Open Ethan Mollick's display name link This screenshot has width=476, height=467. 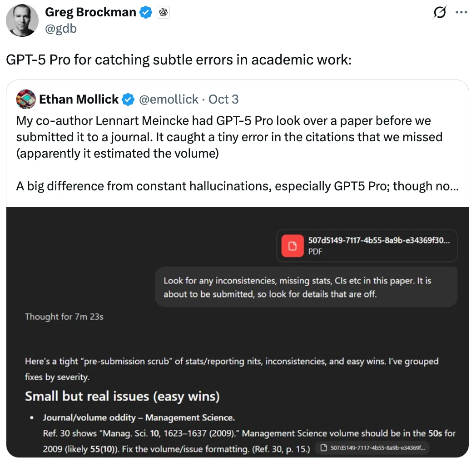79,99
